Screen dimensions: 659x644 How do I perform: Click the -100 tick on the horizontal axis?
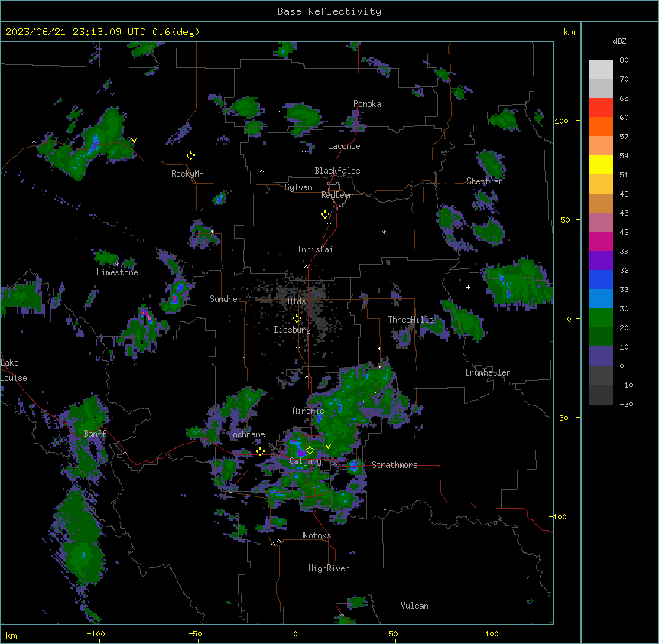pyautogui.click(x=96, y=633)
